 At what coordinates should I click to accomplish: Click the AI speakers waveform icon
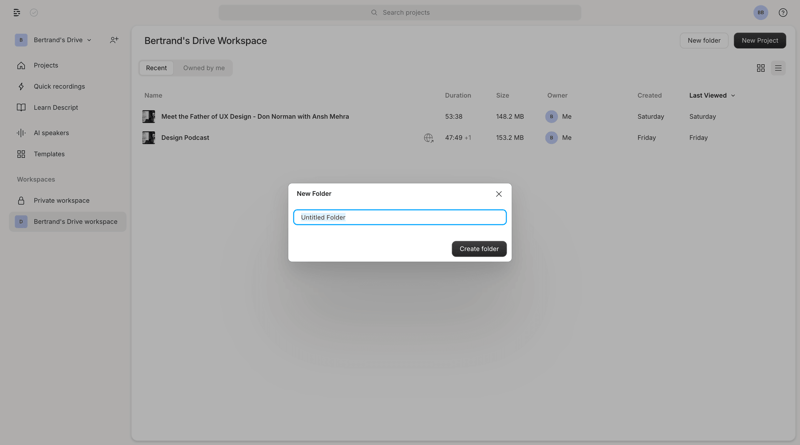(21, 133)
